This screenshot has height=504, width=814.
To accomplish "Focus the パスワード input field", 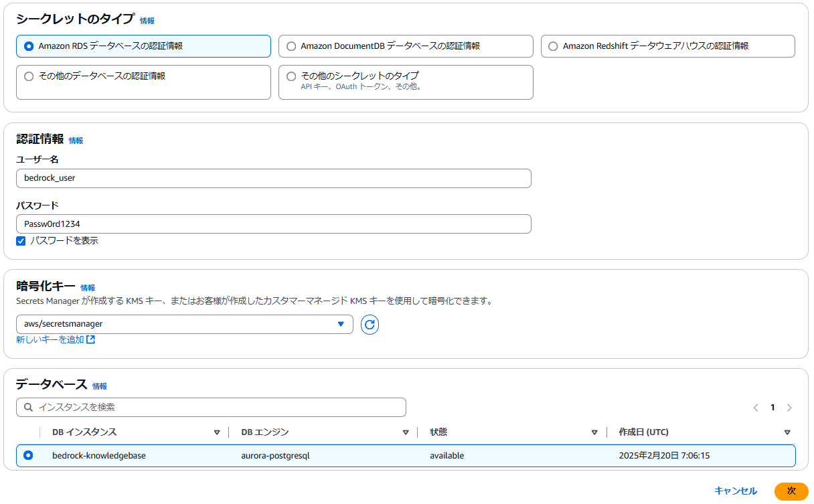I will point(274,224).
